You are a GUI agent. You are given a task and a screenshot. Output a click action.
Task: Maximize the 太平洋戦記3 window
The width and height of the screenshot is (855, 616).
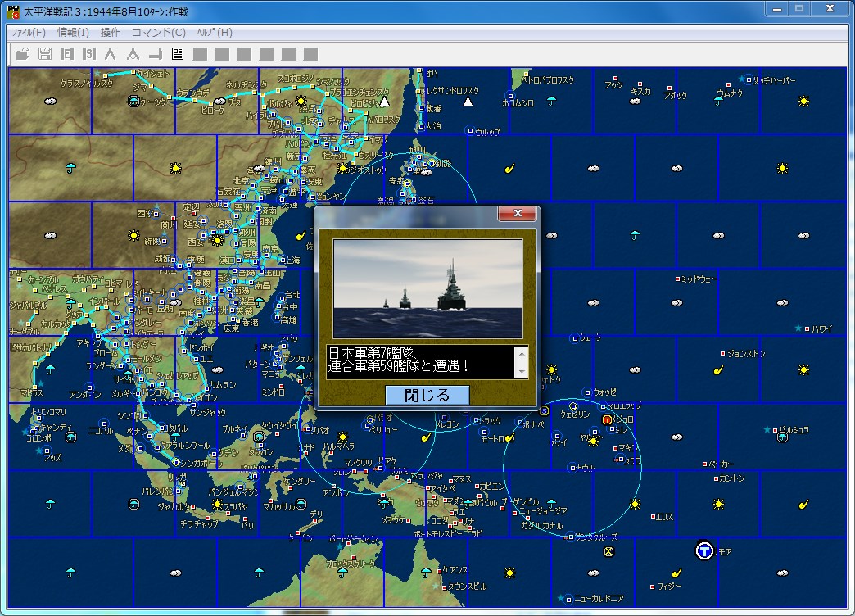coord(799,9)
